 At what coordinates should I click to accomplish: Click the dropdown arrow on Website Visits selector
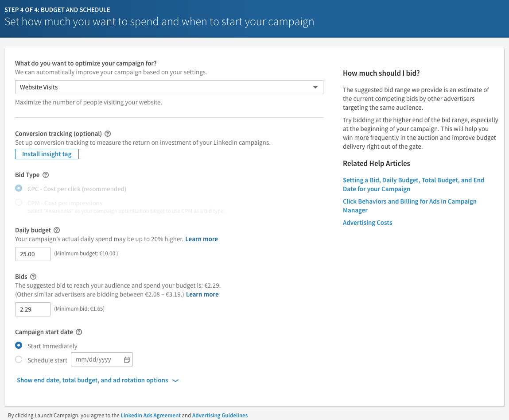(x=316, y=87)
